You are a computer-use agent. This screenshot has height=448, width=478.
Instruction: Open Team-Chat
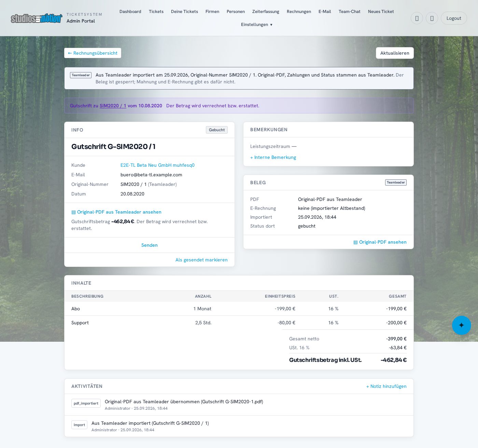(349, 12)
